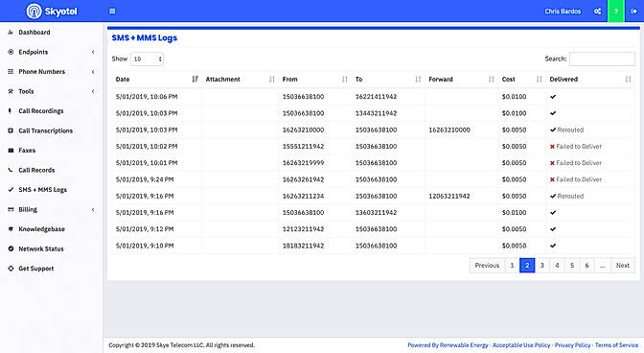Screen dimensions: 644x353
Task: Click the Chris Bardos user name
Action: [x=563, y=12]
